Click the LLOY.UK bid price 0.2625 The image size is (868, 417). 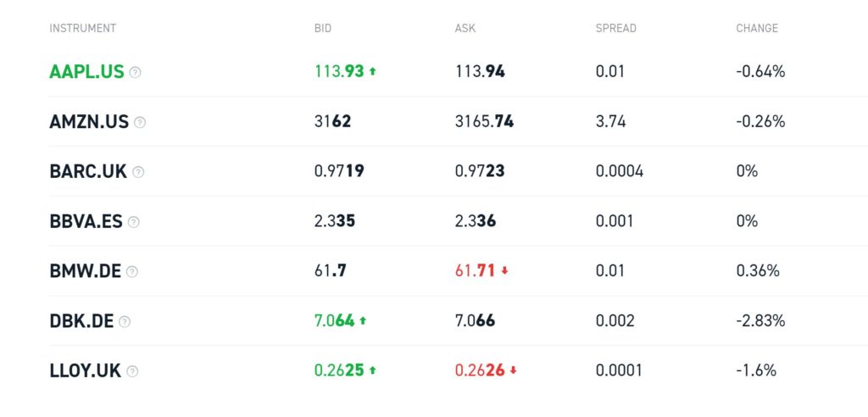click(x=339, y=370)
